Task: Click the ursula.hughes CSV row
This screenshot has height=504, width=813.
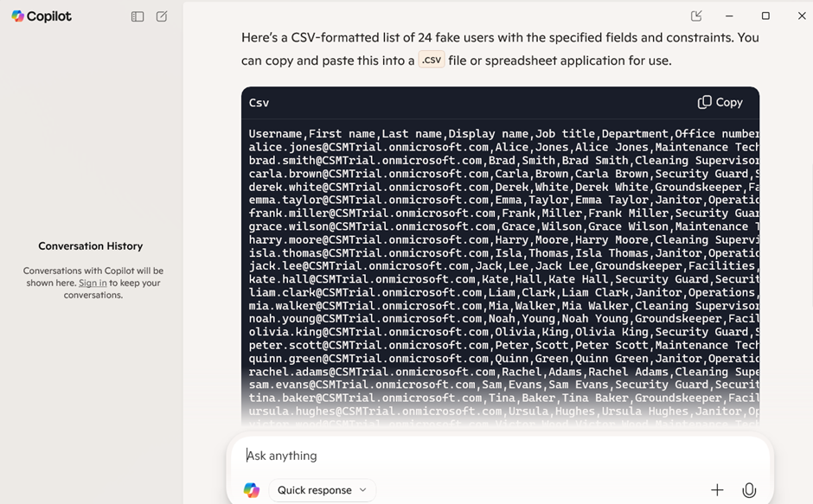Action: pos(503,411)
